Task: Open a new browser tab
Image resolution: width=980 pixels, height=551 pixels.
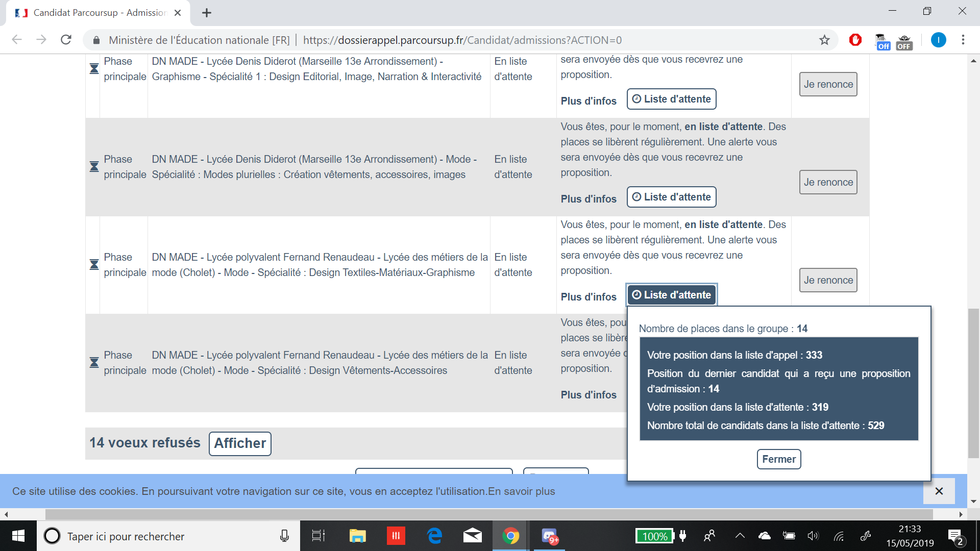Action: (x=207, y=13)
